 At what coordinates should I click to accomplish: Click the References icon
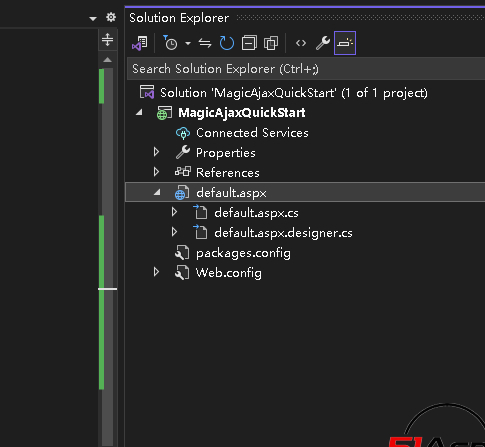click(x=183, y=172)
